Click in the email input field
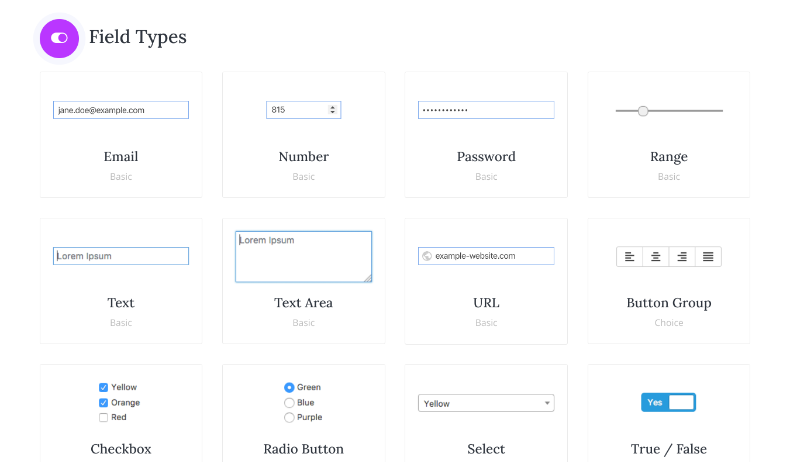The width and height of the screenshot is (790, 462). (x=121, y=110)
